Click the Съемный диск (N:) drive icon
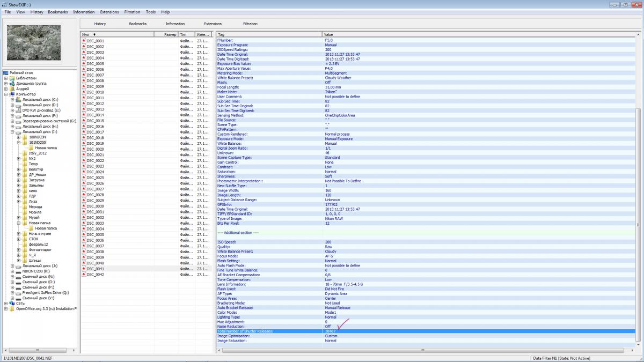Screen dimensions: 644x362 18,276
